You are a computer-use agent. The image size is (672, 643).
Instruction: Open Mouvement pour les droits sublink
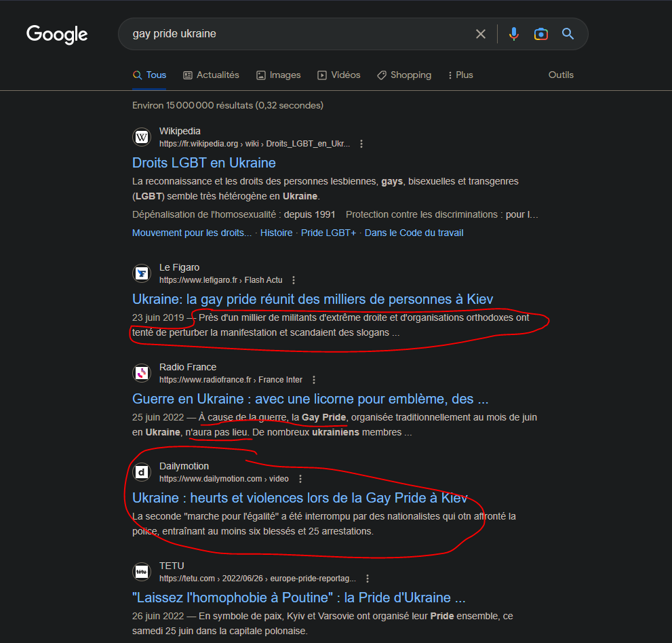[192, 233]
